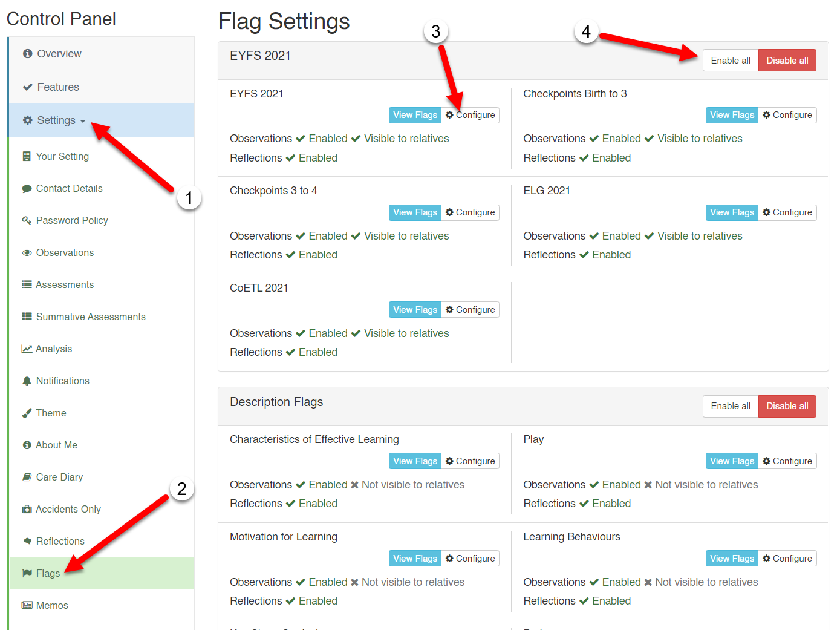The width and height of the screenshot is (840, 630).
Task: Expand the Settings dropdown caret
Action: tap(83, 121)
